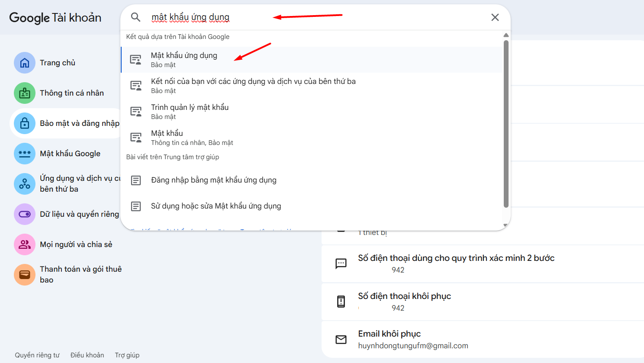Open article 'Sử dụng hoặc sửa Mật khẩu ứng dụng'
The height and width of the screenshot is (363, 644).
(x=312, y=206)
